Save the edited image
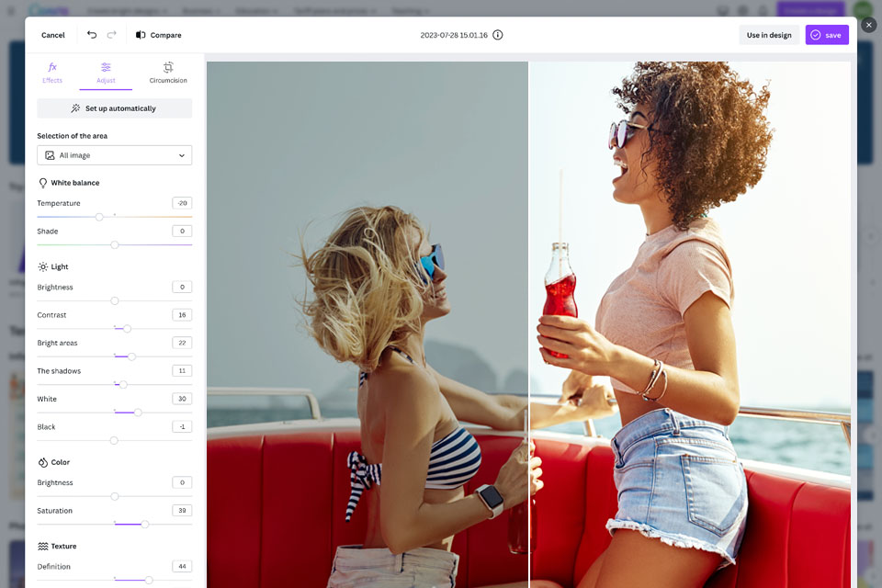 [827, 35]
